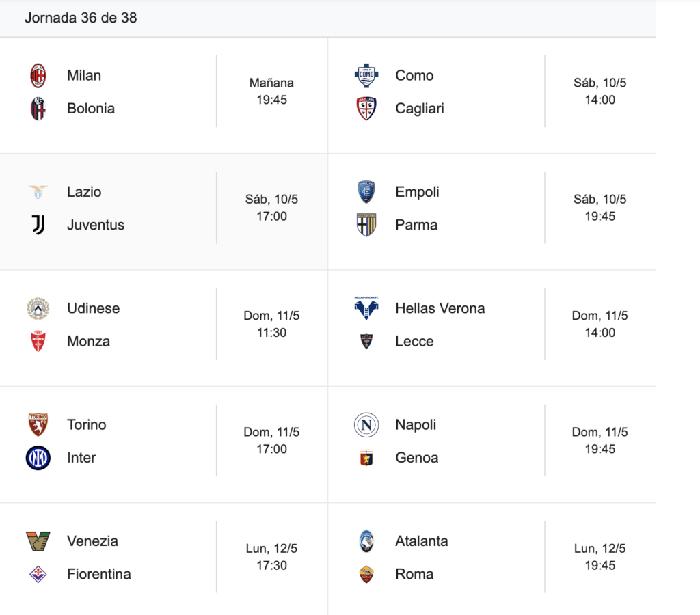Open Milan vs Bolonia time Mañana 19:45
Screen dimensions: 700x615
click(x=271, y=92)
